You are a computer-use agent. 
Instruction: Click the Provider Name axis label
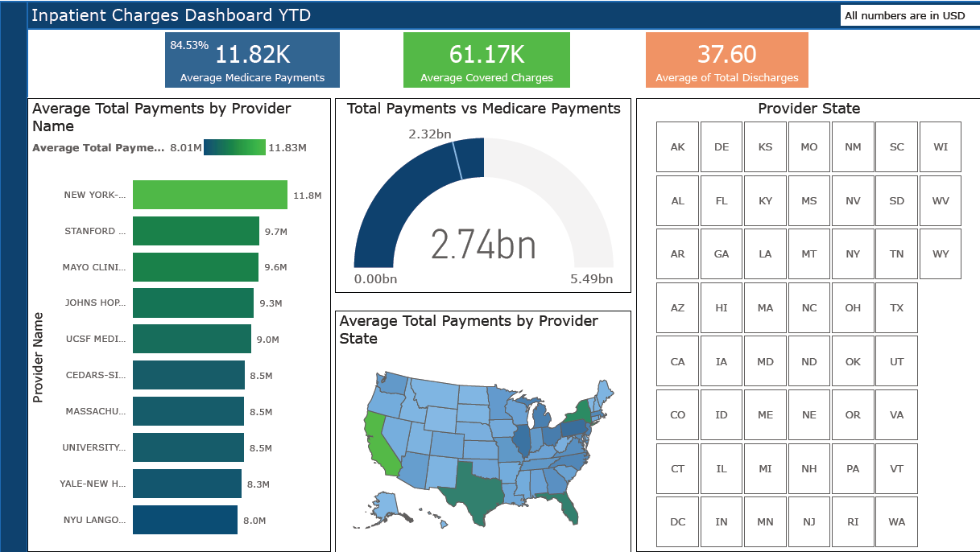pyautogui.click(x=37, y=357)
